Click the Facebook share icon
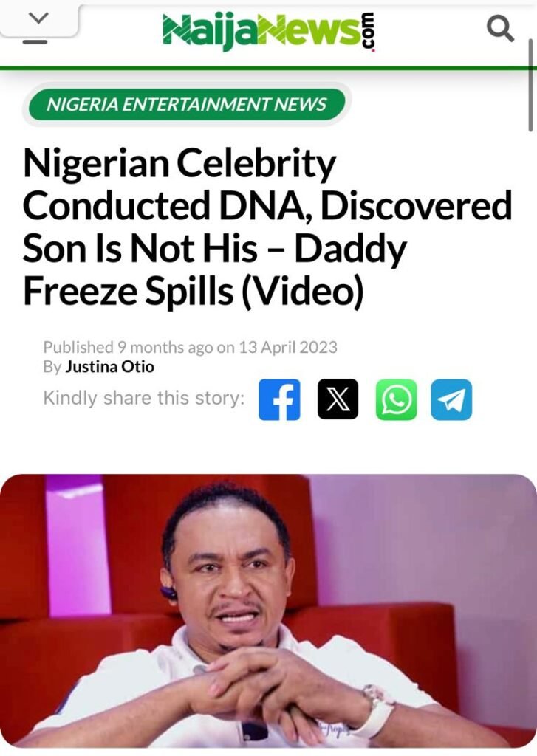This screenshot has height=756, width=537. pos(279,399)
